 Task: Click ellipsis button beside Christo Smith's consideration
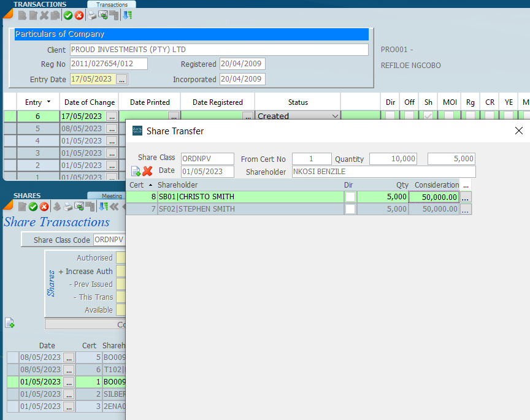pos(466,197)
